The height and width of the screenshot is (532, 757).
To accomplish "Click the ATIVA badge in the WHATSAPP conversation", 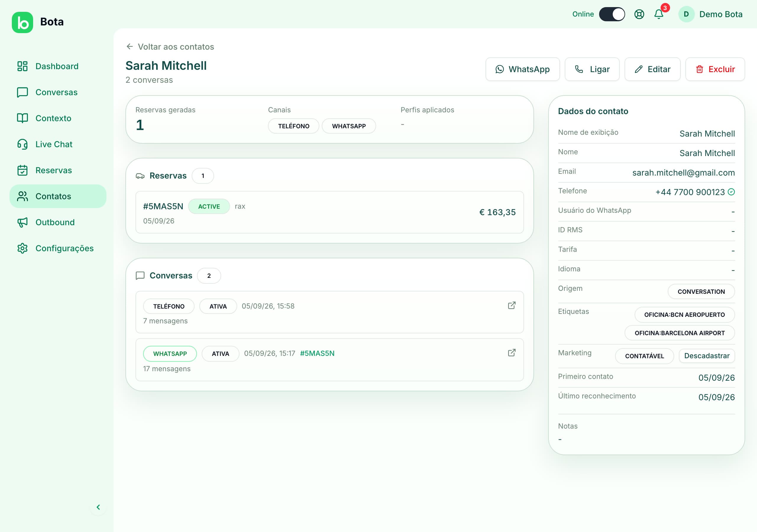I will tap(221, 354).
